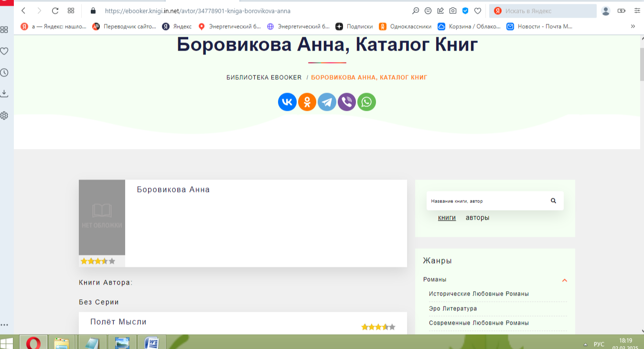Rate 'Полёт Мысли' with its stars

[378, 327]
